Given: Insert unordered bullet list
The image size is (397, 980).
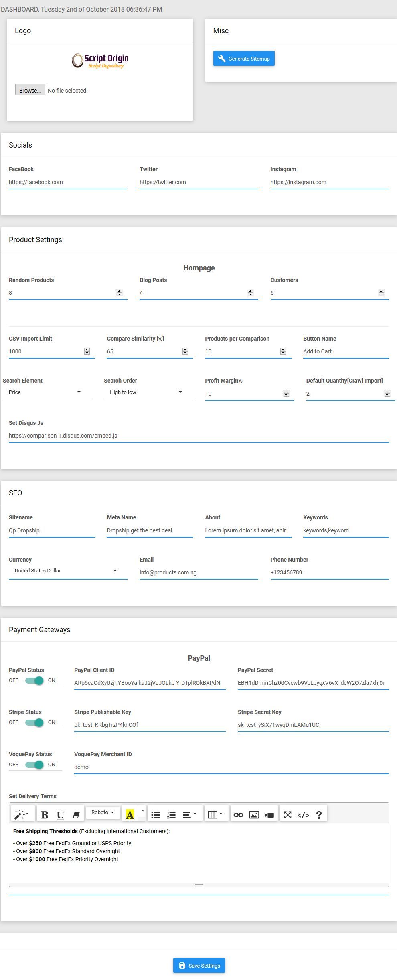Looking at the screenshot, I should pyautogui.click(x=156, y=815).
